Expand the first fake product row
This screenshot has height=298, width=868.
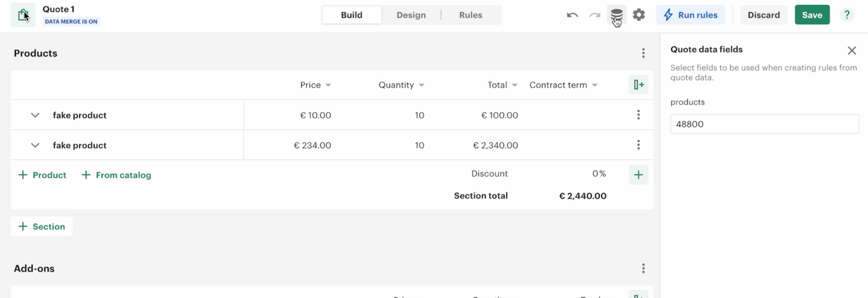pyautogui.click(x=35, y=115)
